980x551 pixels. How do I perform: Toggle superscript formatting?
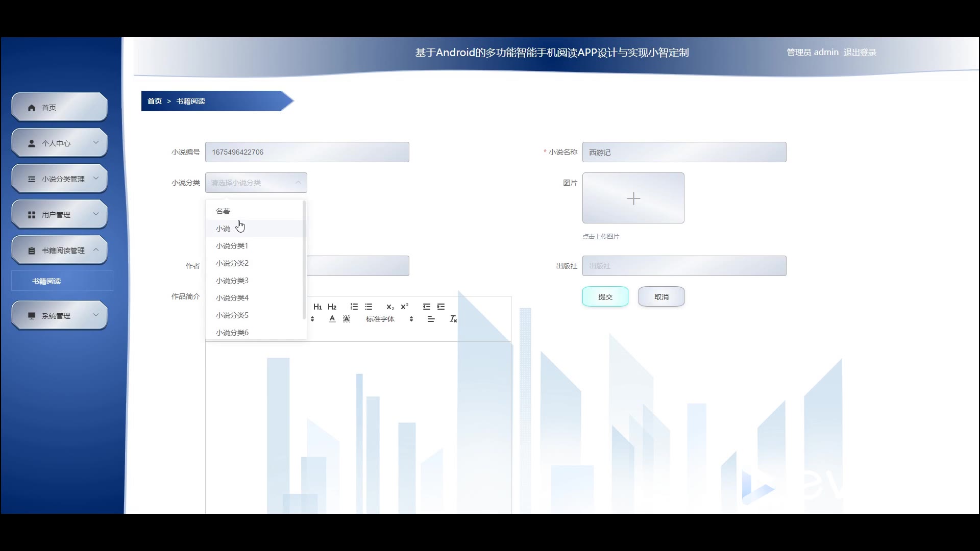tap(405, 307)
